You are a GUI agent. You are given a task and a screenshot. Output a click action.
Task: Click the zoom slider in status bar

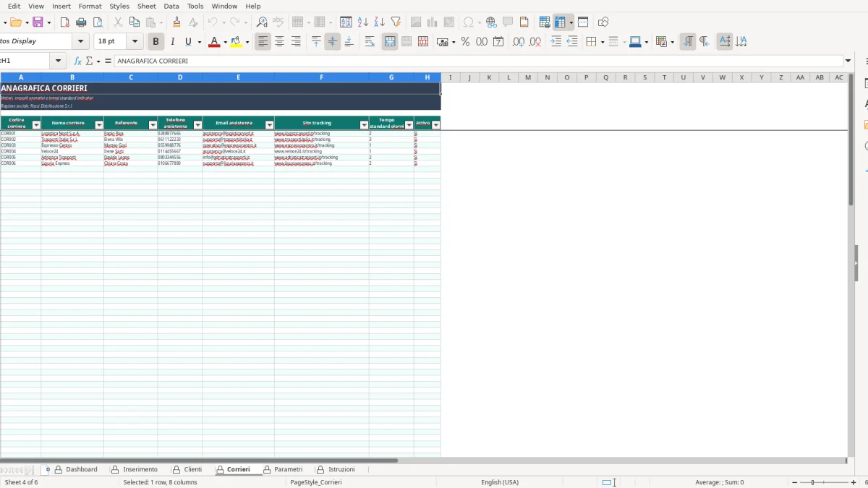pos(825,482)
